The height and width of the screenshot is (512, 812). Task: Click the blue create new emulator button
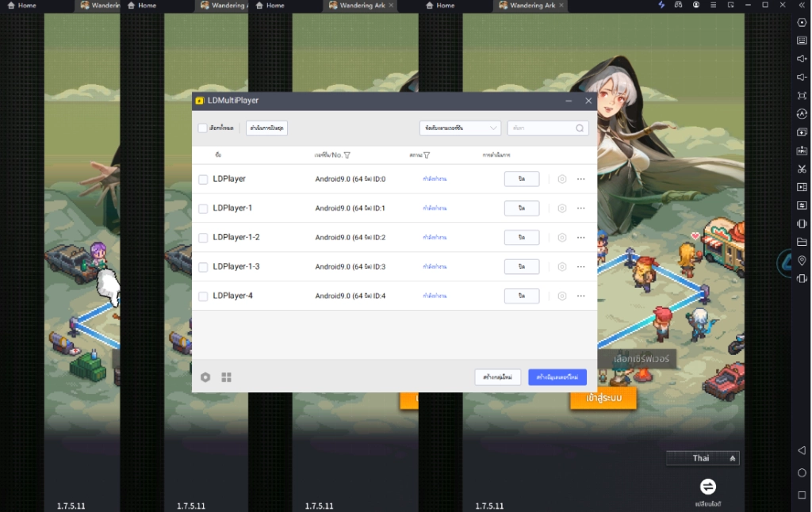tap(557, 377)
